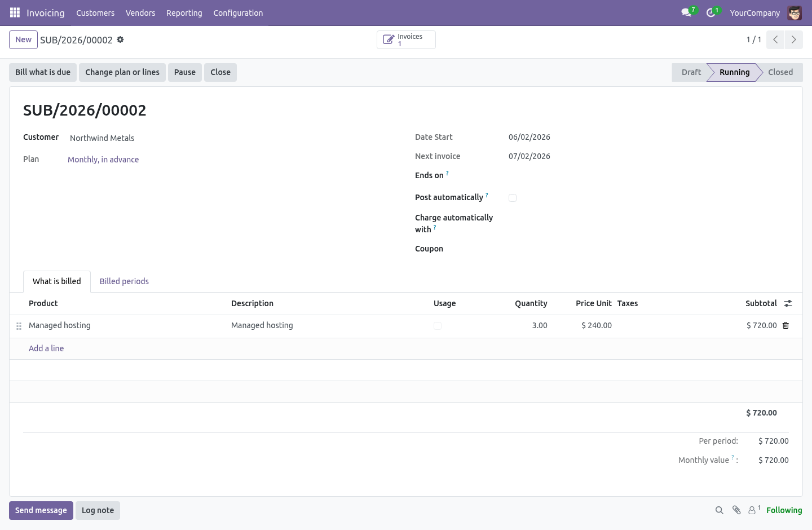Open the actions gear next to SUB/2026/00002
Screen dimensions: 812x530
[120, 39]
